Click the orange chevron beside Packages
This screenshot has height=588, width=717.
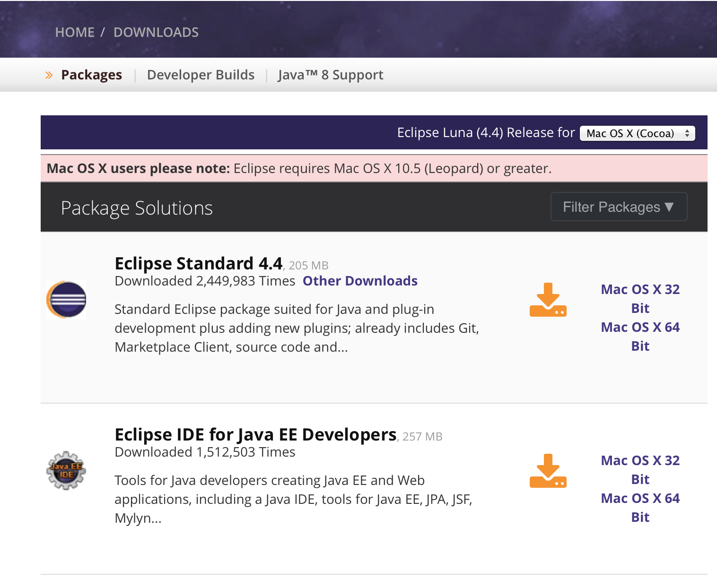point(49,75)
